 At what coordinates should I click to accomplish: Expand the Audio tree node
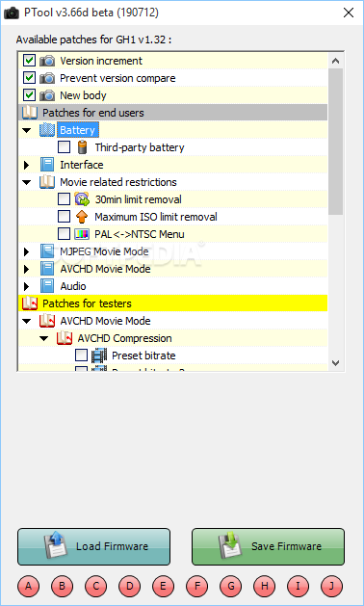click(x=26, y=286)
